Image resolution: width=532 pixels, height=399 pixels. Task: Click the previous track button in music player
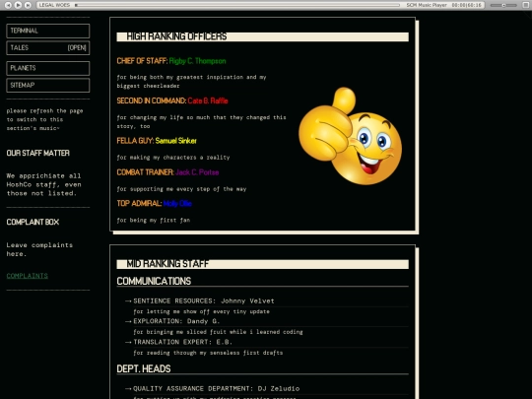(x=9, y=5)
